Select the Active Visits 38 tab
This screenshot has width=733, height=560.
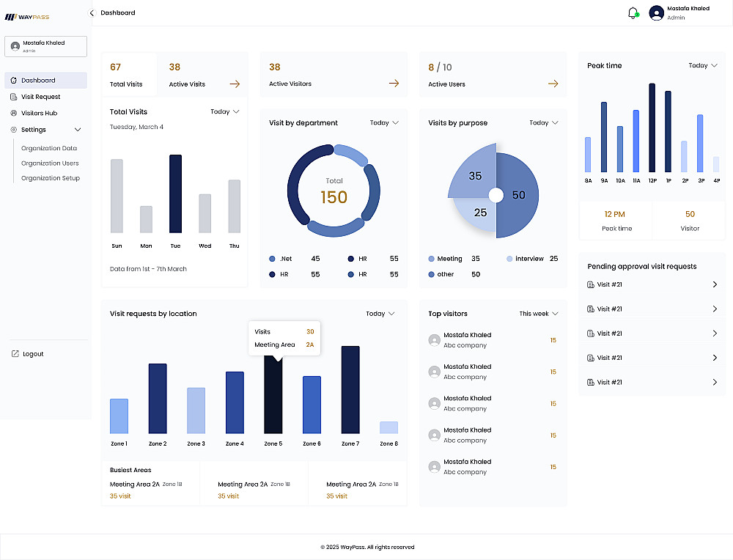(x=202, y=75)
